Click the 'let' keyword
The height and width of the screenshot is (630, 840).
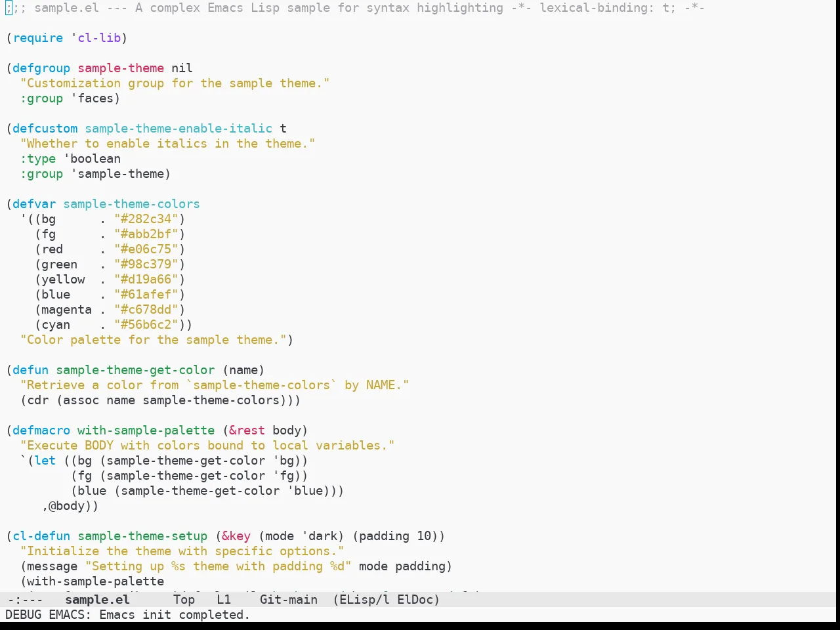(45, 461)
